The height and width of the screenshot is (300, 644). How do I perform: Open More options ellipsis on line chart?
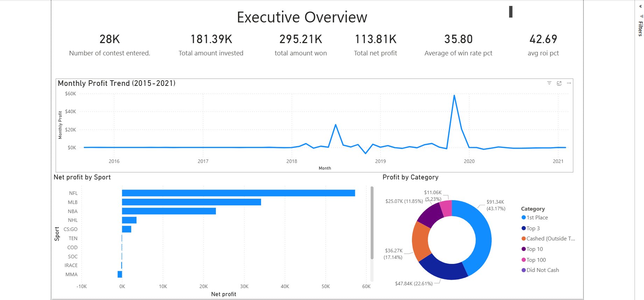click(x=569, y=83)
